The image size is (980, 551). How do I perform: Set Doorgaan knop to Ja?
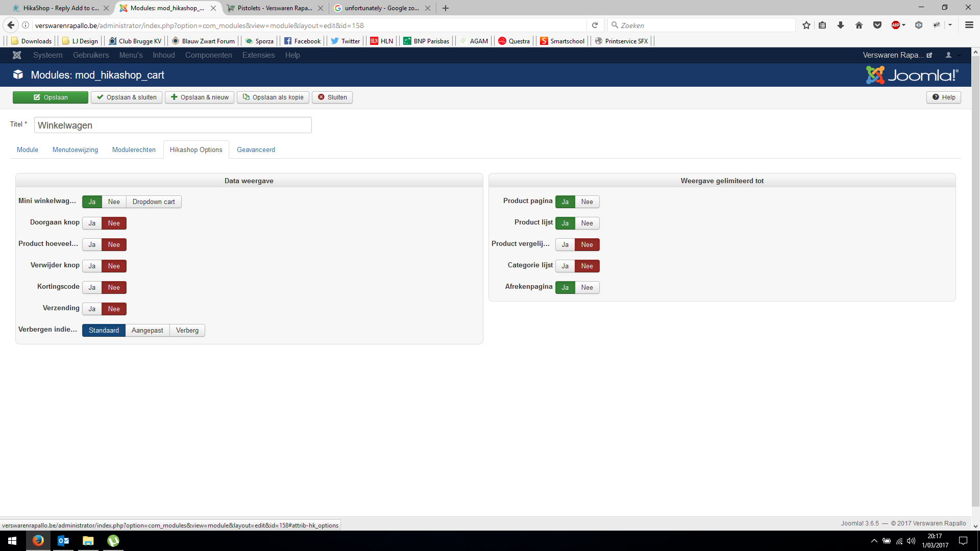click(x=92, y=223)
